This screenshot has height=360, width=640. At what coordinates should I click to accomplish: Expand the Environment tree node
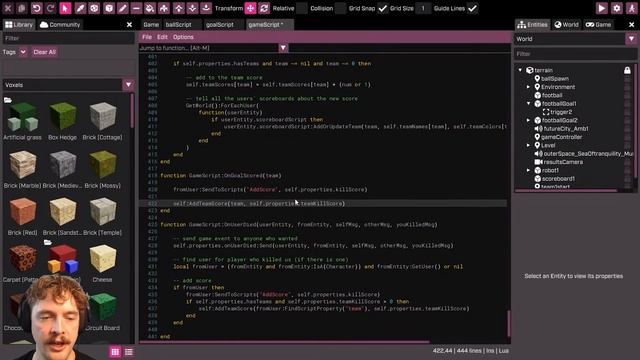click(x=529, y=87)
